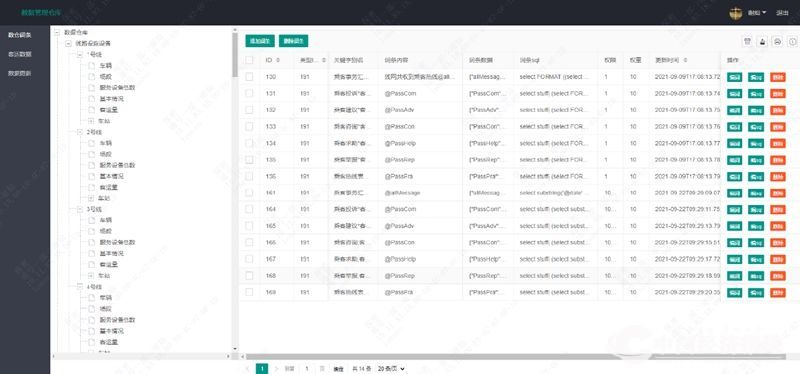Collapse the 4号线 tree node

coord(80,287)
